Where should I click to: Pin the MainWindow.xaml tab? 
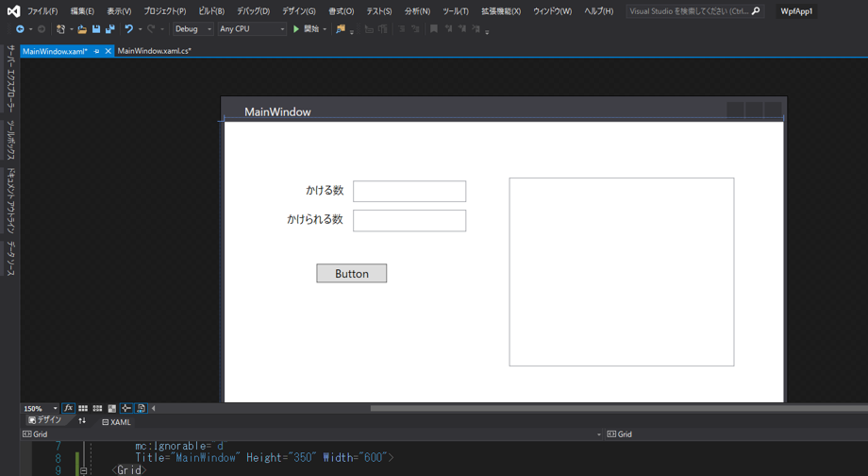(x=97, y=51)
